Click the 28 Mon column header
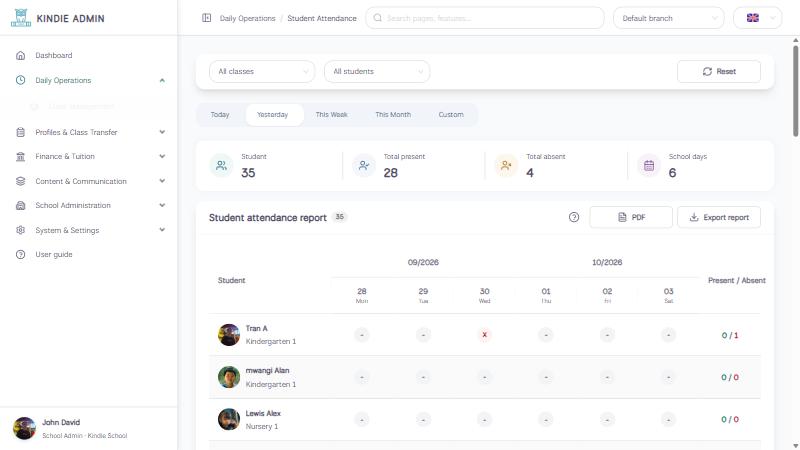This screenshot has width=800, height=450. pos(362,295)
